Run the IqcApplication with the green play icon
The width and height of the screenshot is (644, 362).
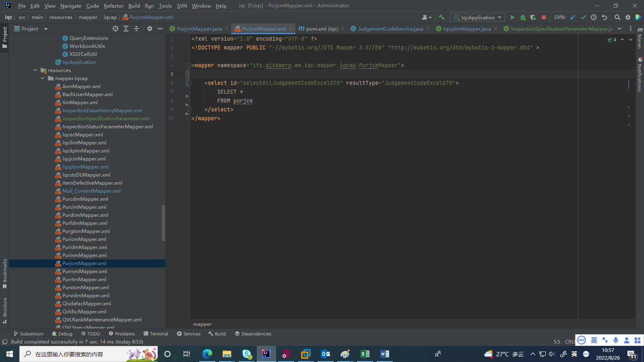tap(513, 17)
